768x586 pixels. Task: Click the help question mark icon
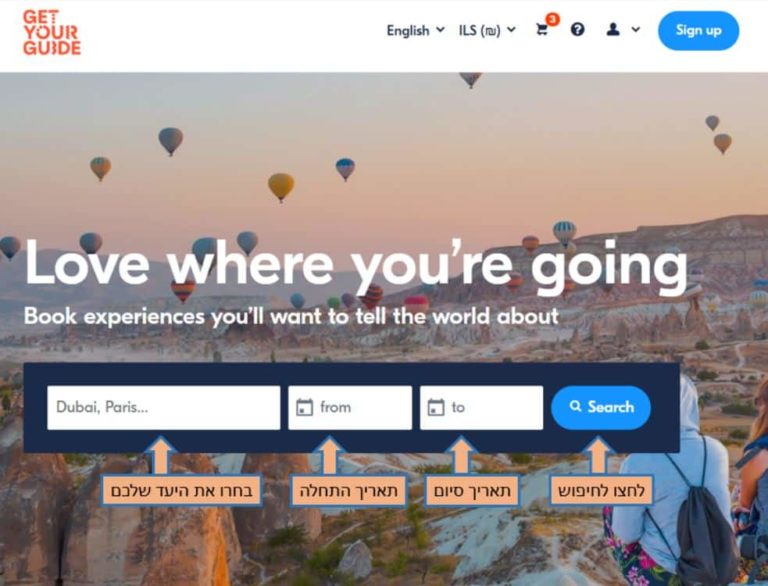(x=577, y=30)
